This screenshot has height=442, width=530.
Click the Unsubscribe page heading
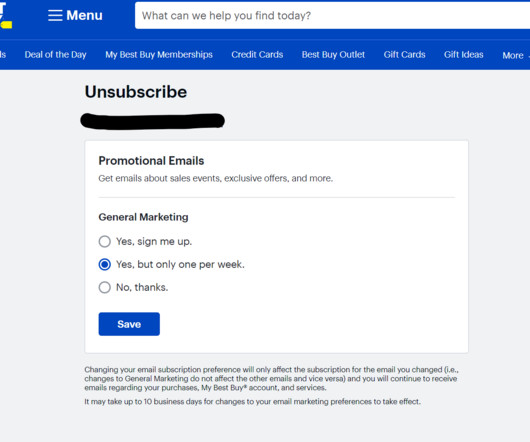pyautogui.click(x=136, y=92)
